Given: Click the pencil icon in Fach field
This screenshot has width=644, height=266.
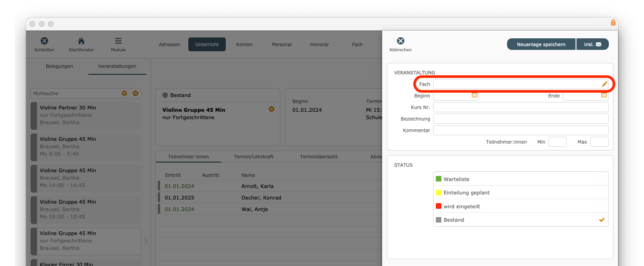Looking at the screenshot, I should click(604, 84).
